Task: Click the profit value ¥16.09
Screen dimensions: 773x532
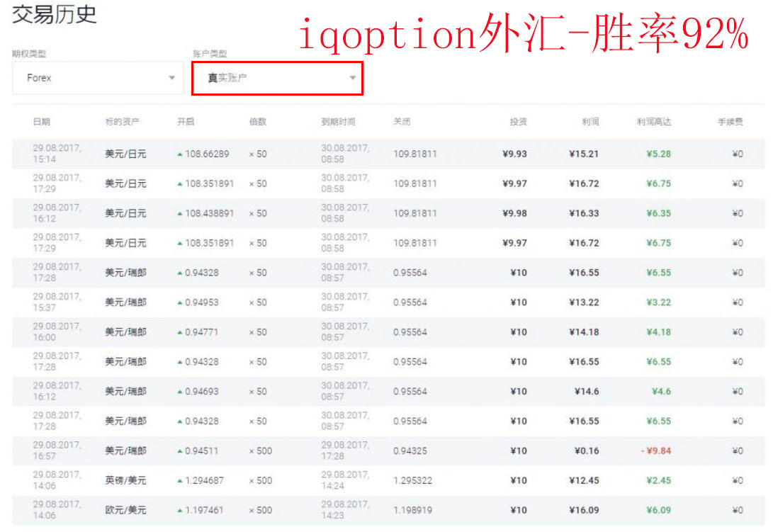Action: click(584, 510)
